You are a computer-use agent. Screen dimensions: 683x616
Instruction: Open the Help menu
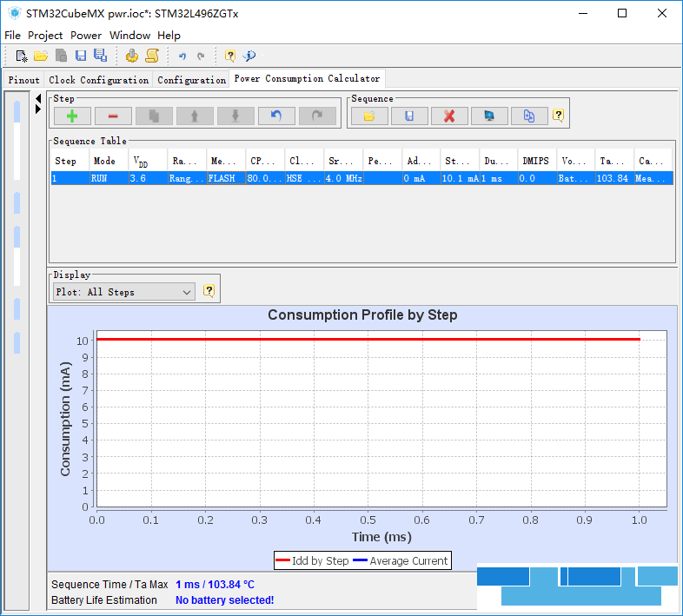click(169, 36)
